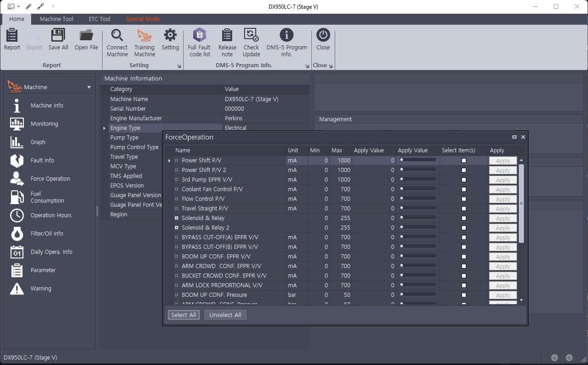Check Update via the toolbar icon
This screenshot has width=588, height=365.
(251, 41)
